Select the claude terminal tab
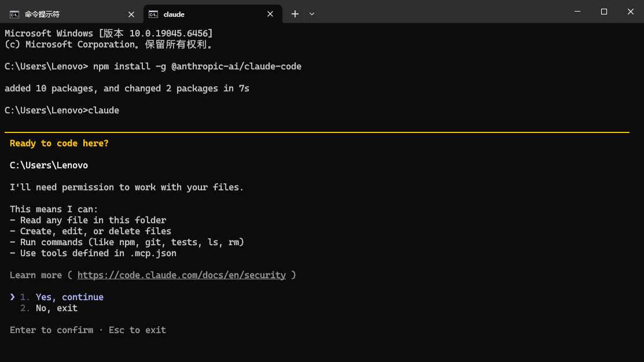This screenshot has height=362, width=644. pyautogui.click(x=212, y=14)
